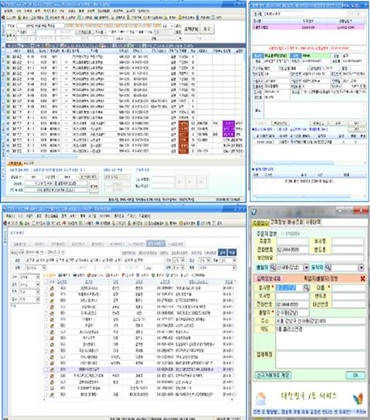Click the magnifier icon beside the departure field
The height and width of the screenshot is (420, 370).
click(x=273, y=267)
